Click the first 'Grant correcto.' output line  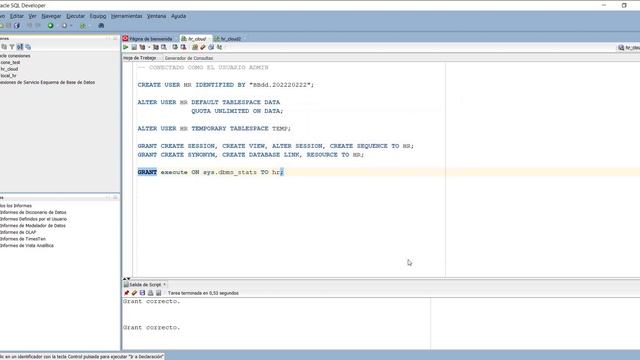151,301
